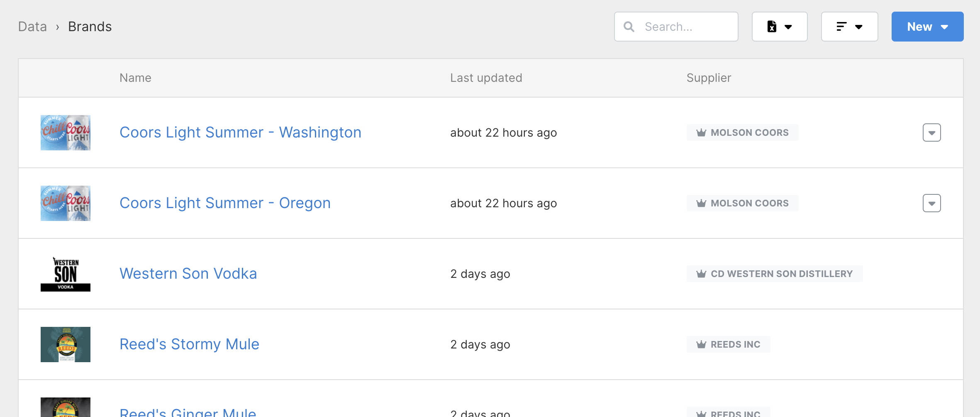Open the Excel export dropdown

point(780,27)
